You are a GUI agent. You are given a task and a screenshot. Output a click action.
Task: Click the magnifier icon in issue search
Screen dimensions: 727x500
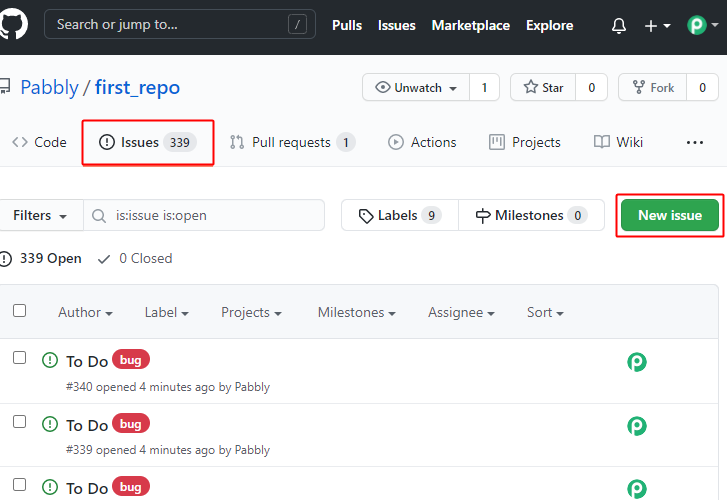click(99, 216)
